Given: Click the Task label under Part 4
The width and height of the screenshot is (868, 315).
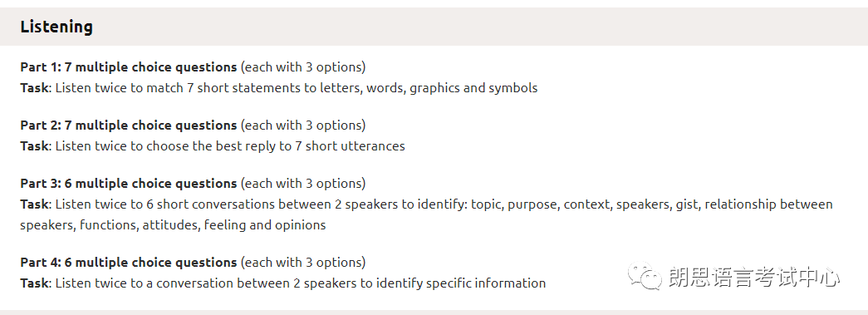Looking at the screenshot, I should point(34,283).
